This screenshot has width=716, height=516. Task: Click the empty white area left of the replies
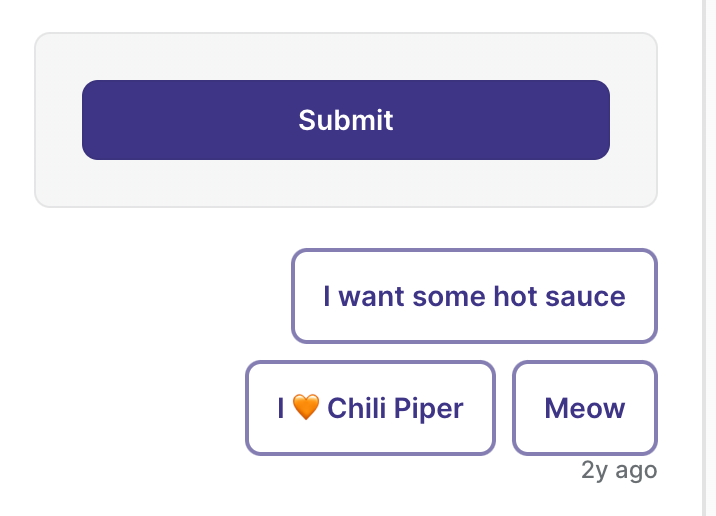(137, 352)
